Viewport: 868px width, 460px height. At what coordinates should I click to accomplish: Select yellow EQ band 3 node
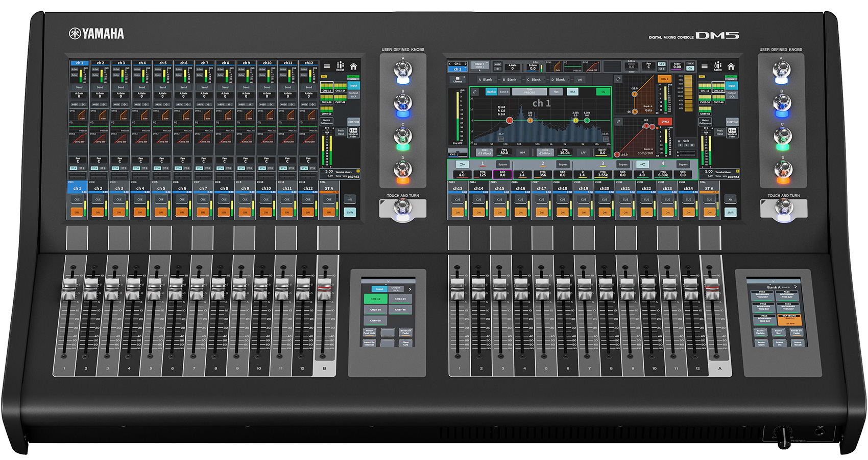click(575, 121)
